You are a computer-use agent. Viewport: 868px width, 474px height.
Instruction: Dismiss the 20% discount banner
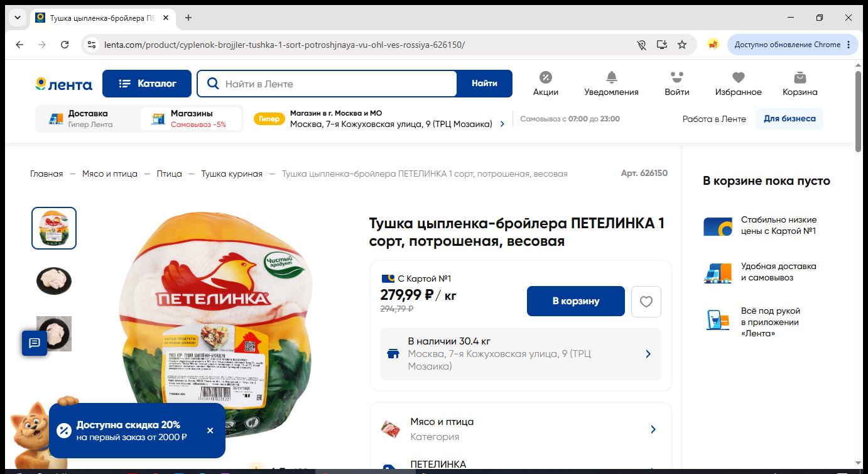[210, 431]
